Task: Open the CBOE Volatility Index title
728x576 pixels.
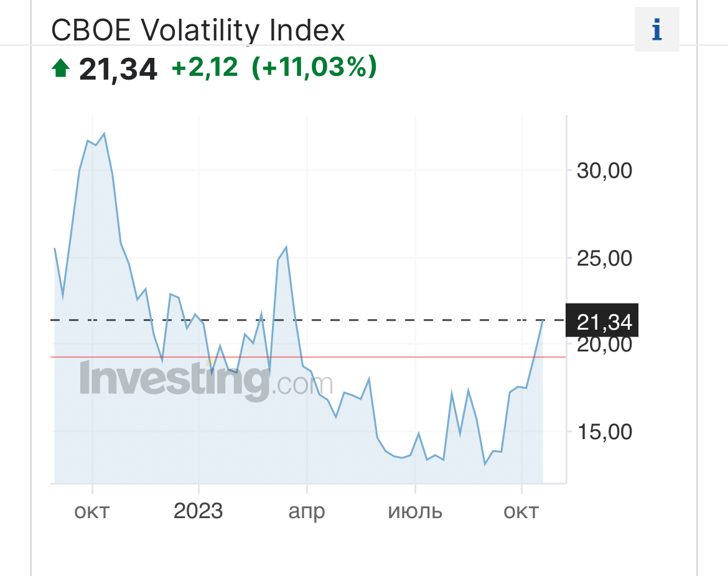Action: 197,29
